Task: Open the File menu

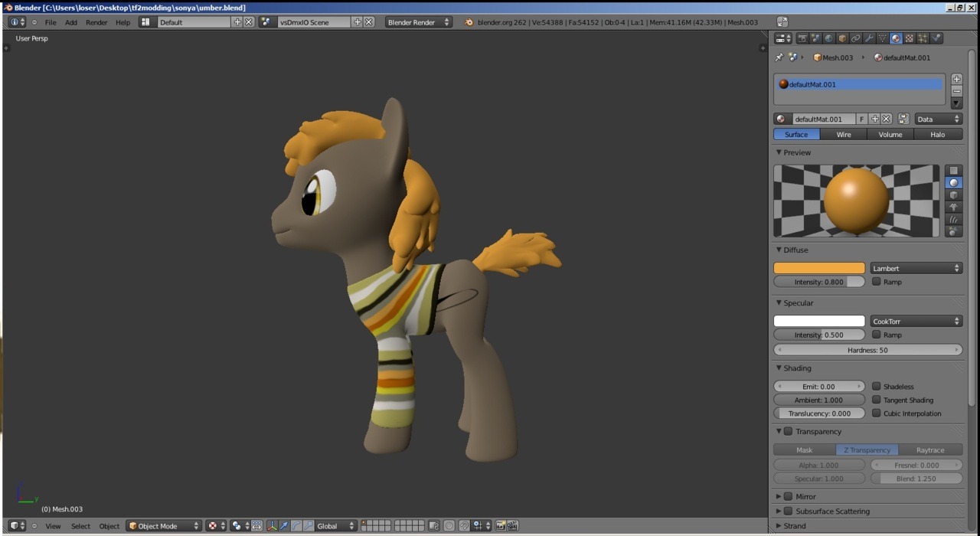Action: pyautogui.click(x=51, y=22)
